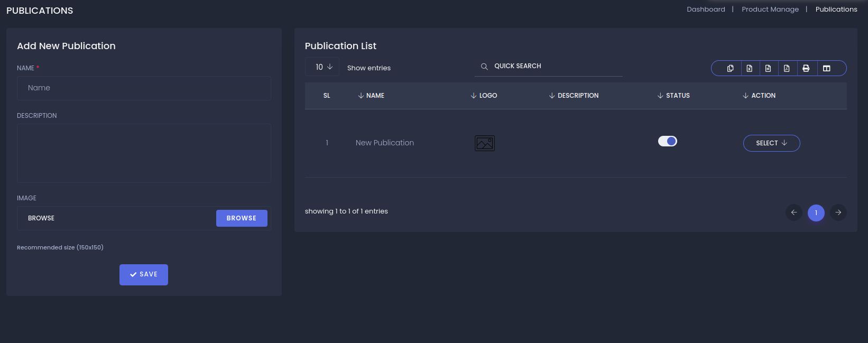Open column visibility icon
This screenshot has height=343, width=868.
coord(827,68)
